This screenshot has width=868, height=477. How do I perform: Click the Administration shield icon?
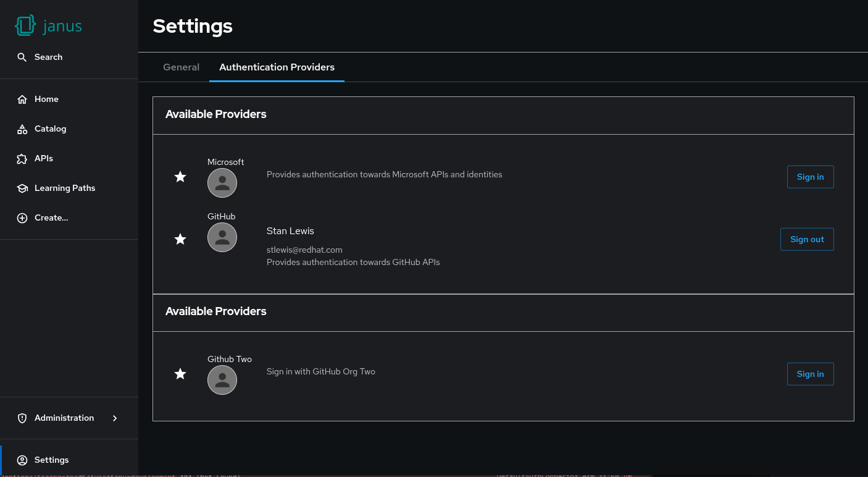(x=22, y=418)
